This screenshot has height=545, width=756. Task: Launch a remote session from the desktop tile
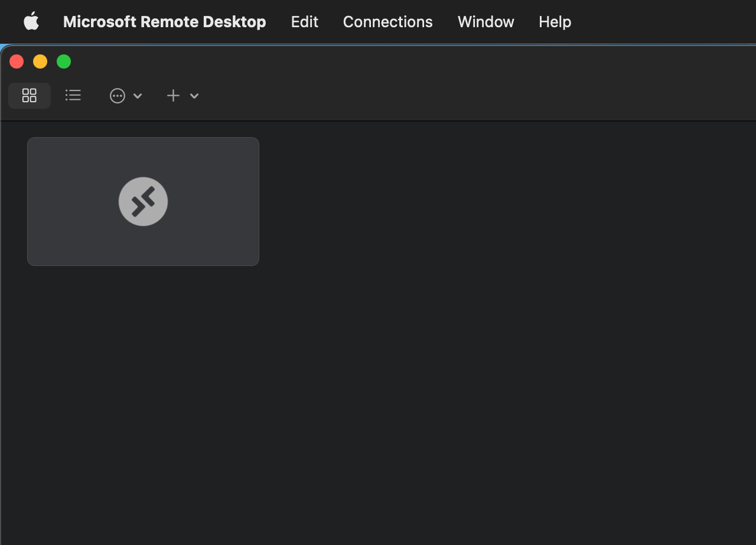[x=143, y=201]
